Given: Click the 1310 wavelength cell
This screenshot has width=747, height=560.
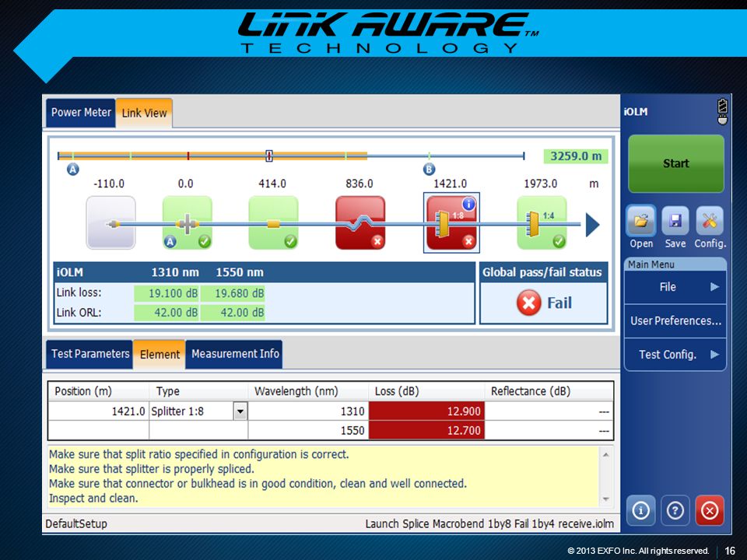Looking at the screenshot, I should click(x=308, y=411).
